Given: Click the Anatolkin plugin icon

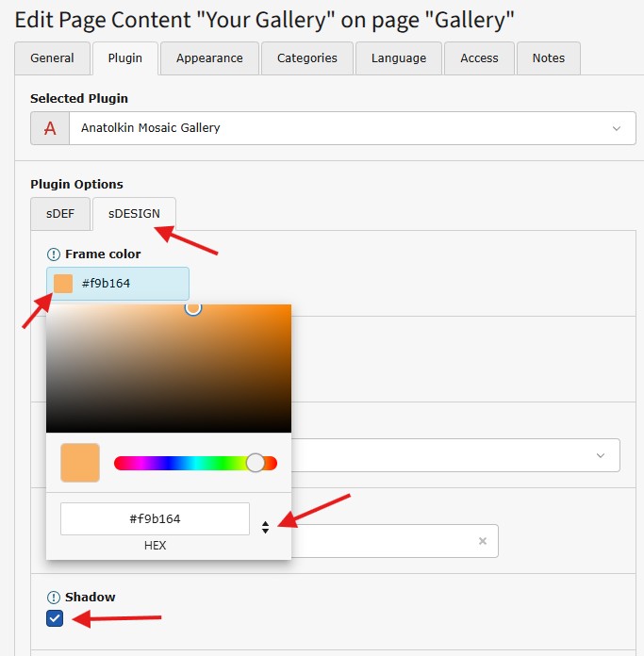Looking at the screenshot, I should (50, 128).
